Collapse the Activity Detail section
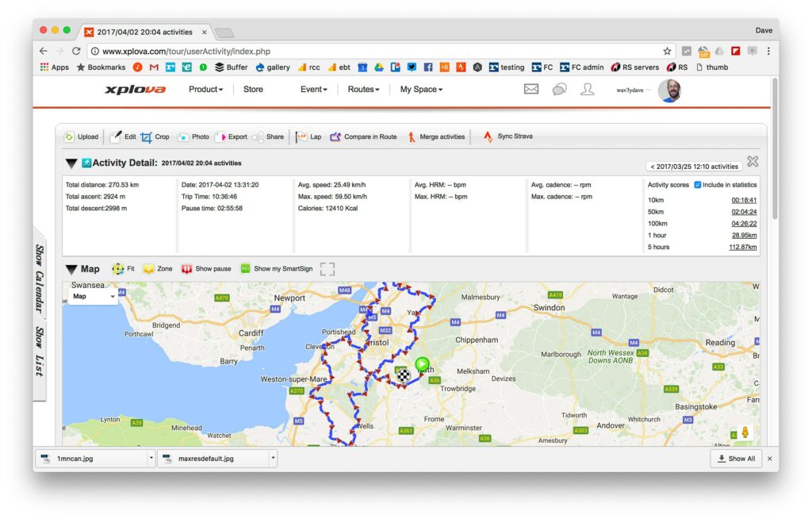 (71, 163)
